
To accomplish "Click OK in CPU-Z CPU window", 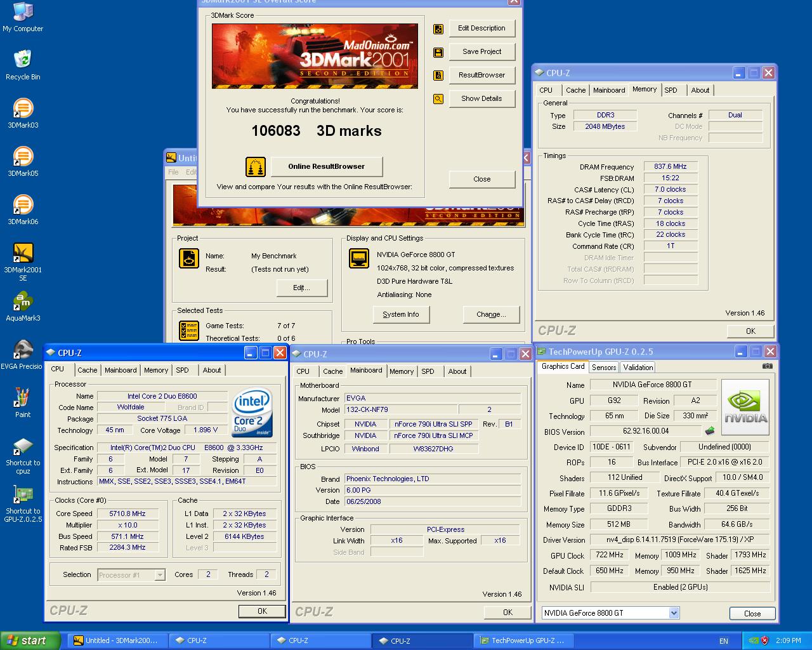I will pyautogui.click(x=262, y=611).
